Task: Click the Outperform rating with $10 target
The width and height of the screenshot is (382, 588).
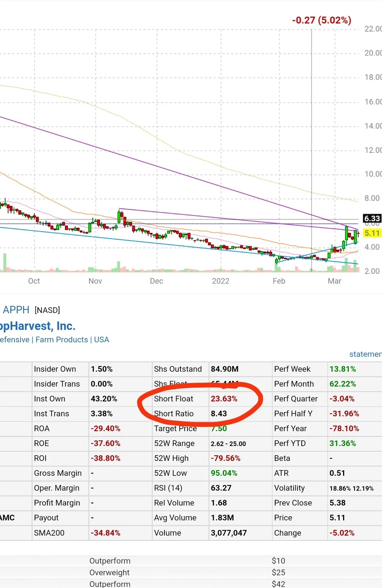Action: pos(110,561)
